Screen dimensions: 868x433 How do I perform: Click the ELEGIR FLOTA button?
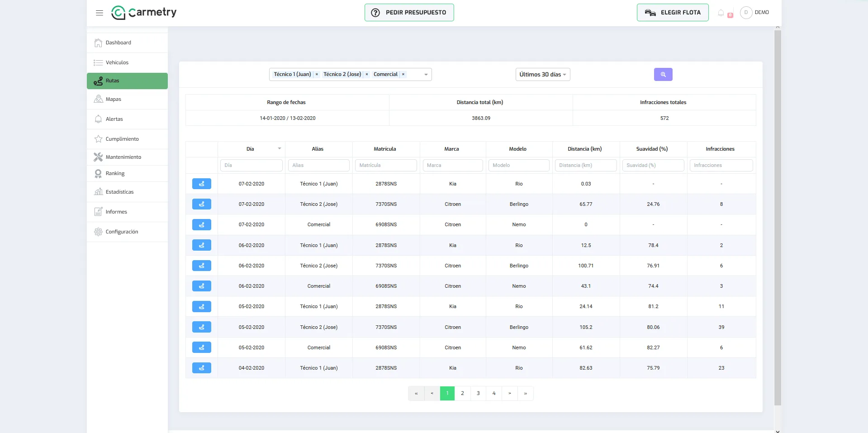click(673, 13)
